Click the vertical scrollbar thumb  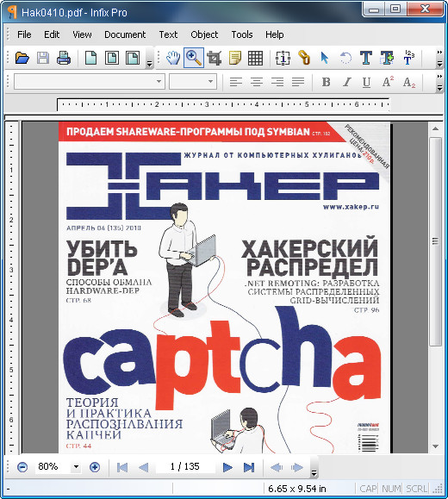click(436, 241)
